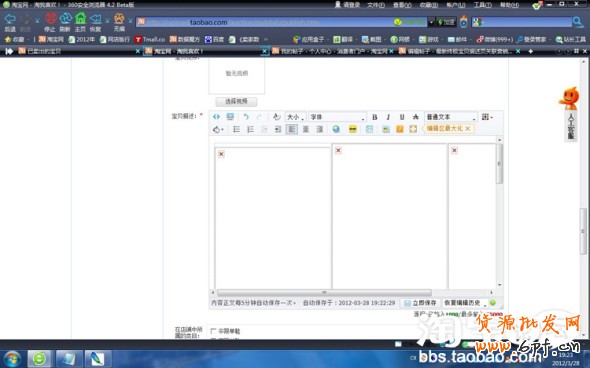The image size is (590, 368).
Task: Open Windows Start button
Action: coord(12,359)
